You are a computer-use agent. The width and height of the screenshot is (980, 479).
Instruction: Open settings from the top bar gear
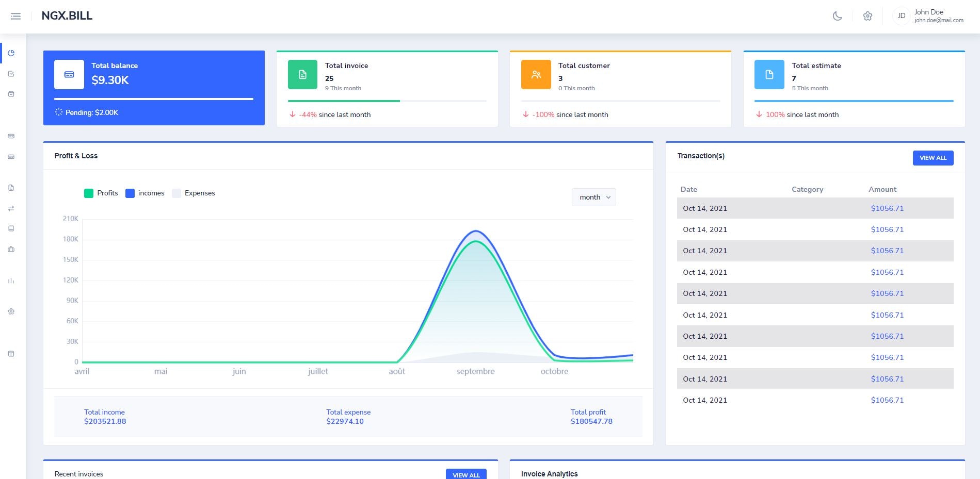[x=868, y=16]
